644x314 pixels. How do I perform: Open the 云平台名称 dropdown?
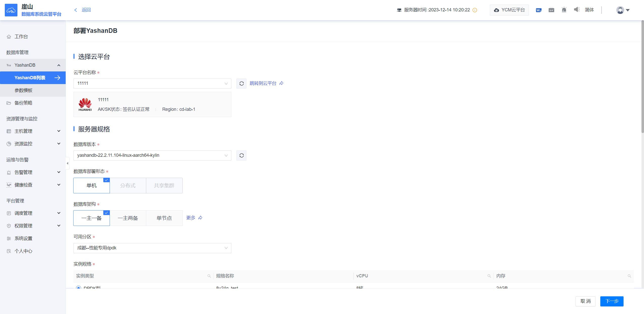[152, 84]
